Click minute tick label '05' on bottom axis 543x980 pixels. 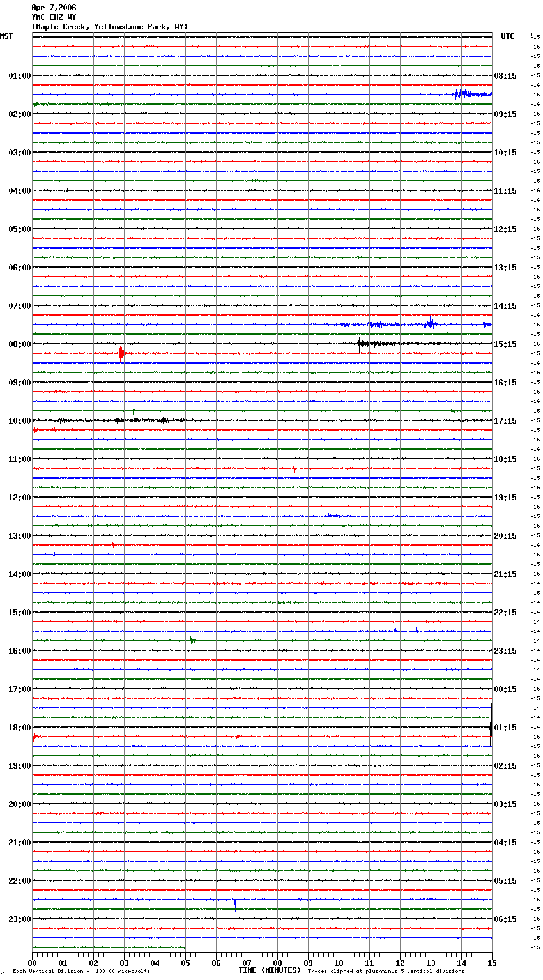pos(185,963)
